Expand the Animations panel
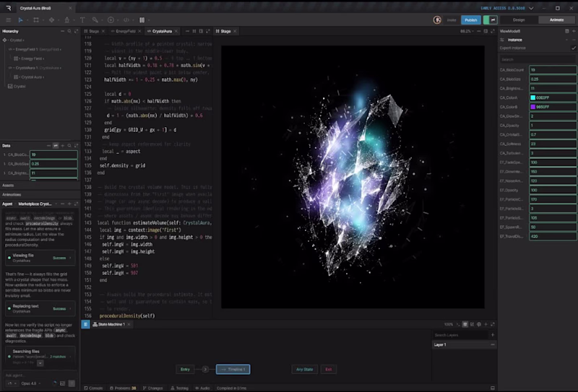Image resolution: width=578 pixels, height=392 pixels. point(40,194)
